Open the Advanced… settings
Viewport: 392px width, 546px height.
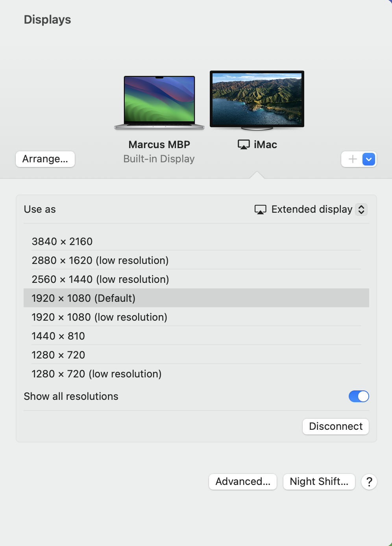point(243,481)
